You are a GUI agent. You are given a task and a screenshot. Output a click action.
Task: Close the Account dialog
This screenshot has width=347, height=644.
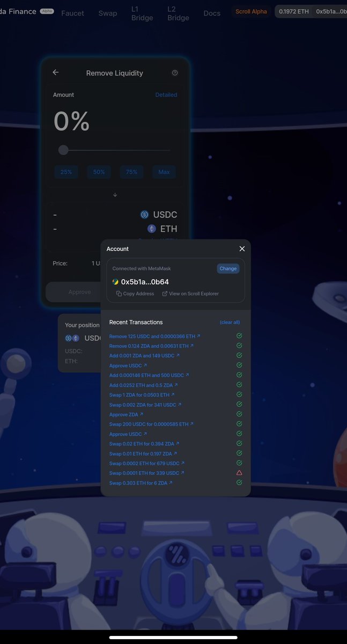tap(242, 248)
